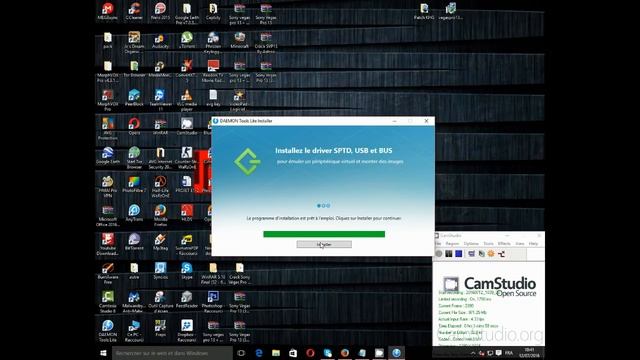Select the Photoshop shortcut desktop icon
Image resolution: width=640 pixels, height=360 pixels.
coord(213,302)
